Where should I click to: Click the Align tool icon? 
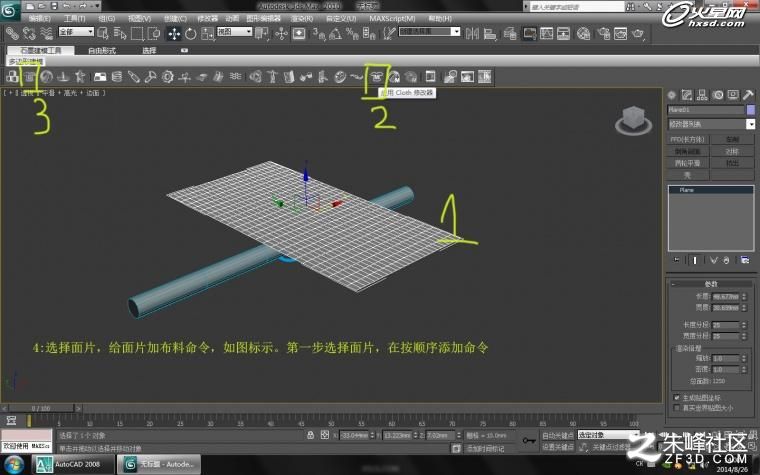click(490, 33)
